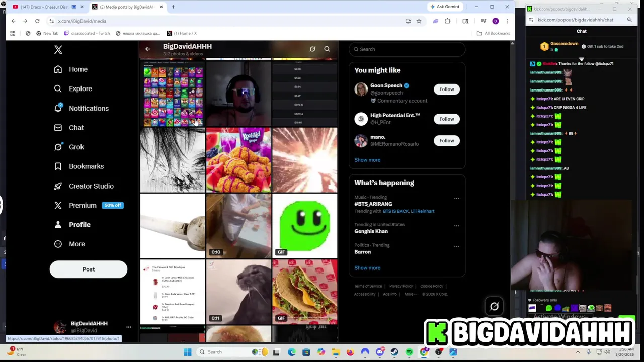Open Firefox from the taskbar
The width and height of the screenshot is (644, 362).
coord(350,352)
